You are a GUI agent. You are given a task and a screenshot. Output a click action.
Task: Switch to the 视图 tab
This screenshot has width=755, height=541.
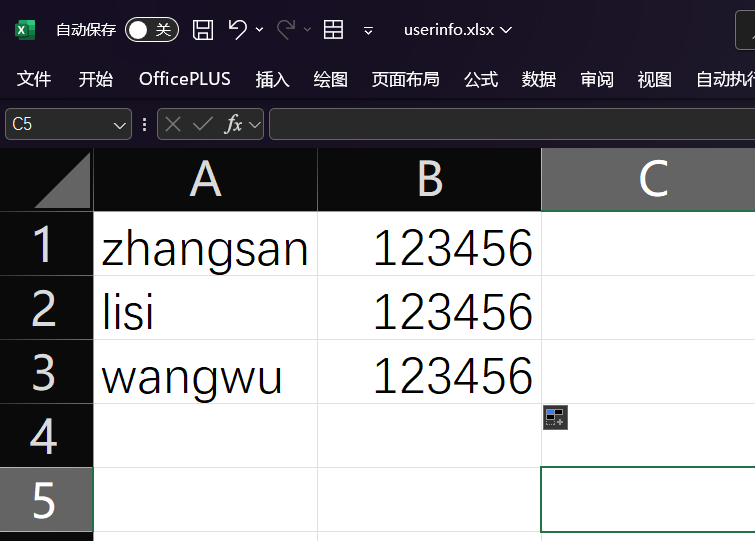point(655,79)
